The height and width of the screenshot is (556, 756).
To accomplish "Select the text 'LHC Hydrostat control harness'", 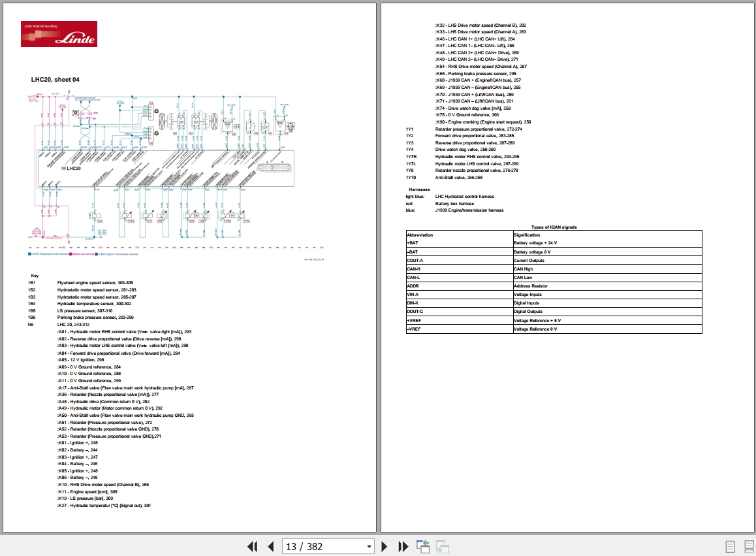I will point(464,197).
